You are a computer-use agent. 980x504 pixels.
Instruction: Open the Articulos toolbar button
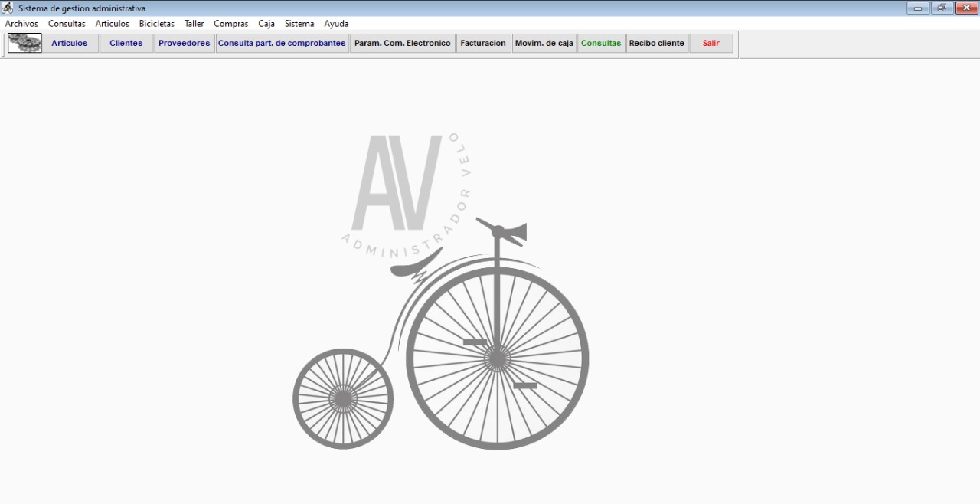70,44
